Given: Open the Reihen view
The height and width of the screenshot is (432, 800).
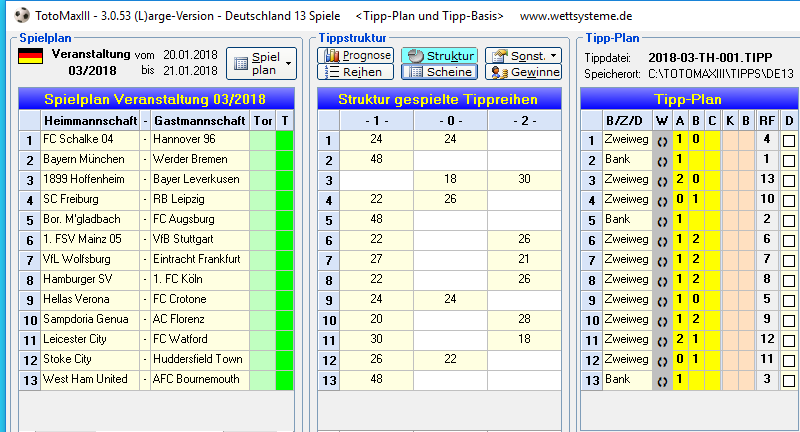Looking at the screenshot, I should tap(356, 72).
